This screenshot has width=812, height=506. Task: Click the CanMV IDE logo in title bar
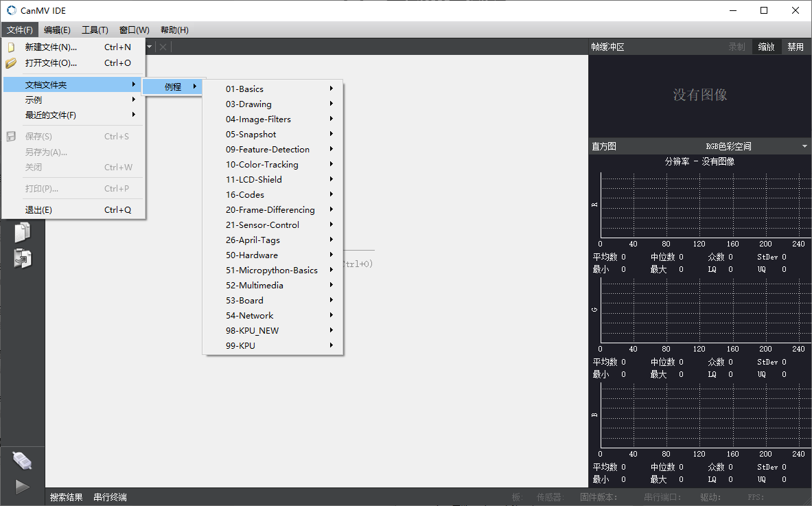coord(12,10)
